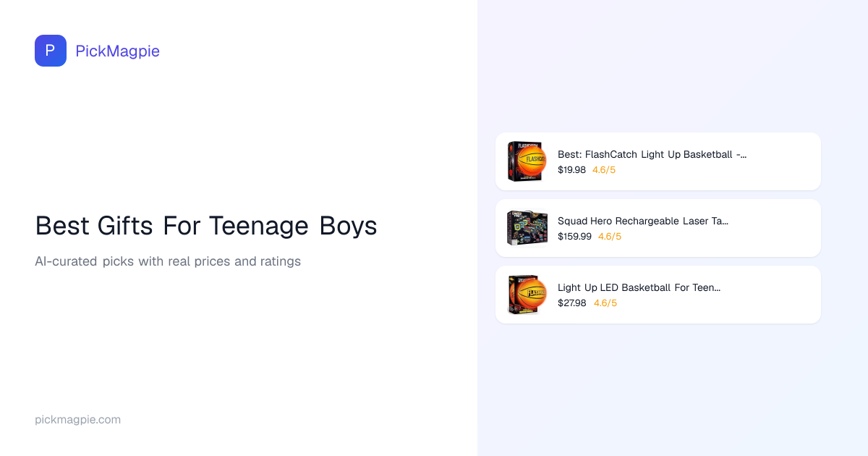The height and width of the screenshot is (456, 868).
Task: Open the pickmagpie.com footer link
Action: 77,420
